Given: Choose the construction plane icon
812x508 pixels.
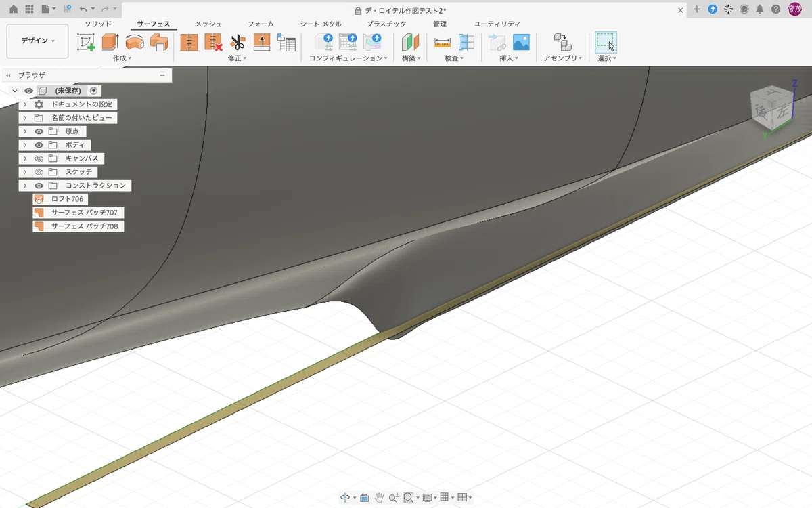Looking at the screenshot, I should pyautogui.click(x=410, y=43).
